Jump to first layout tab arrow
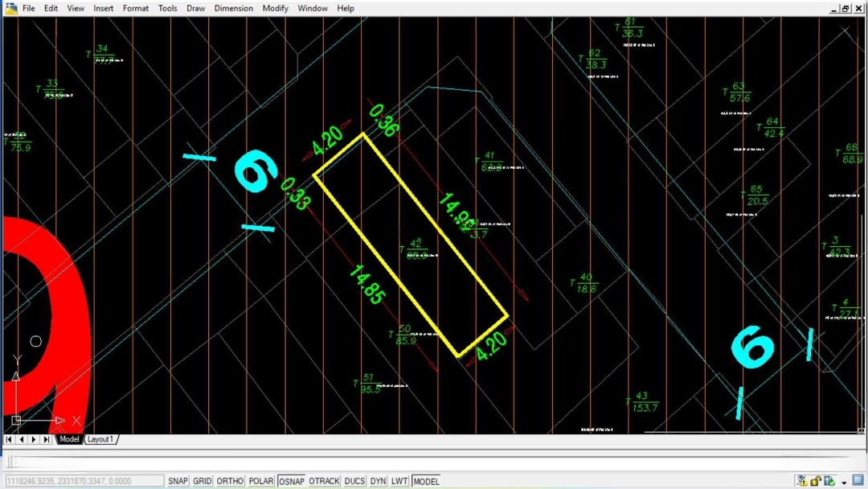This screenshot has width=868, height=489. click(x=9, y=440)
